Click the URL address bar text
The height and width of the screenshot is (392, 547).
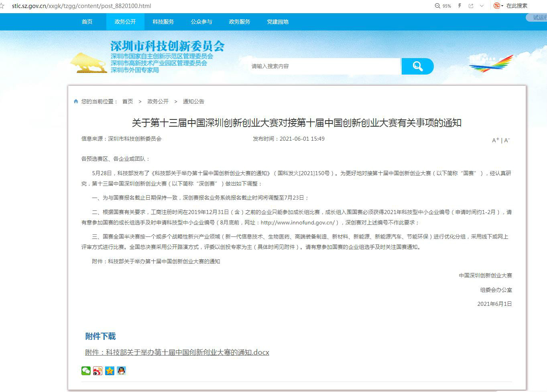[81, 6]
